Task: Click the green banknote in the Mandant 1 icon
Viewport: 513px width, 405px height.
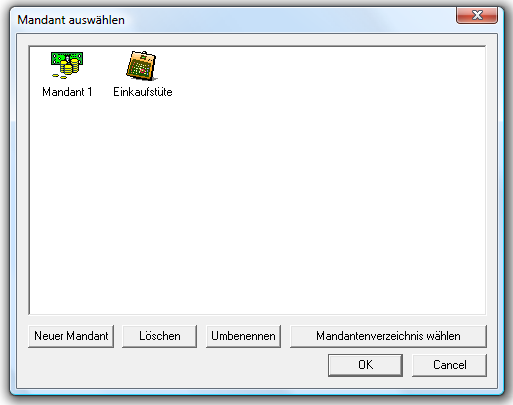Action: click(x=67, y=57)
